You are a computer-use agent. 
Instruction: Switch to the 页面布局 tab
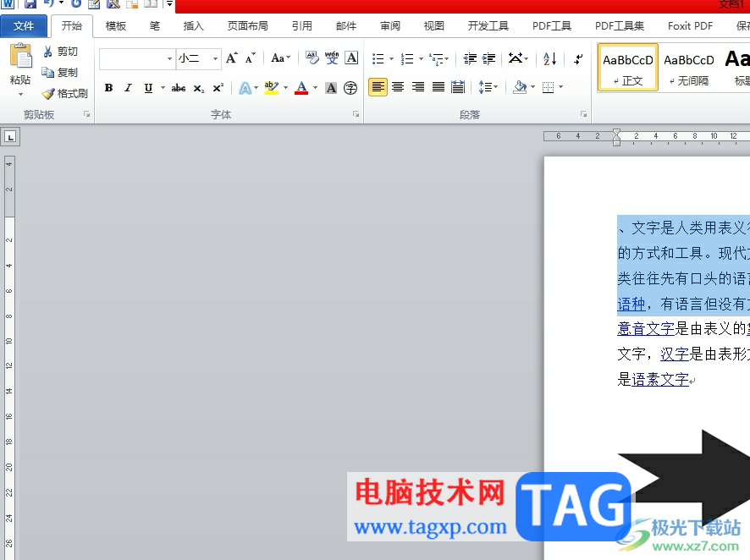click(247, 26)
